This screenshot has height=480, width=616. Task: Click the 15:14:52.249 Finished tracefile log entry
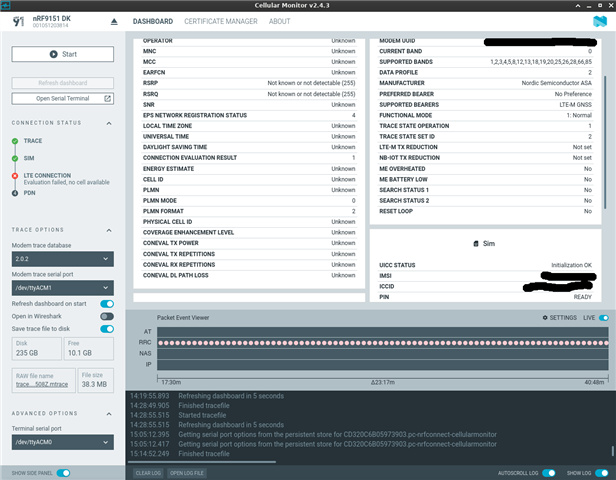tap(180, 454)
